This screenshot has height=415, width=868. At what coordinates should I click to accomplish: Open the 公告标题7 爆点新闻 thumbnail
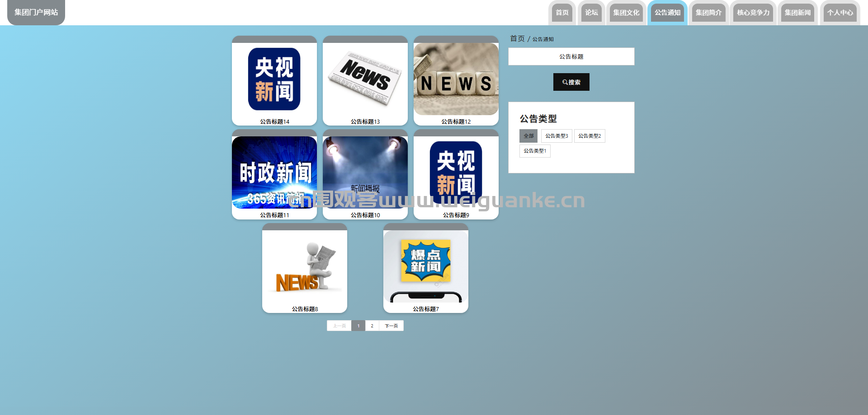coord(426,266)
